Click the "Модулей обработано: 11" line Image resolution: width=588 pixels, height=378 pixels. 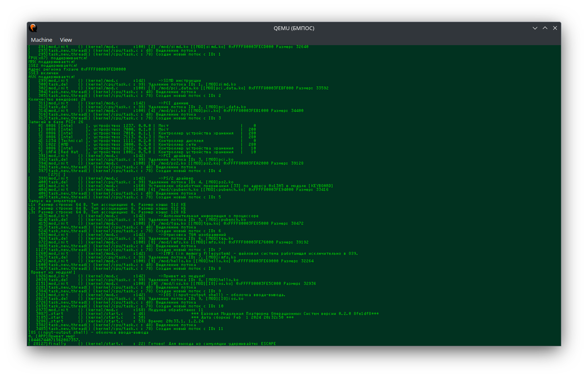(116, 310)
